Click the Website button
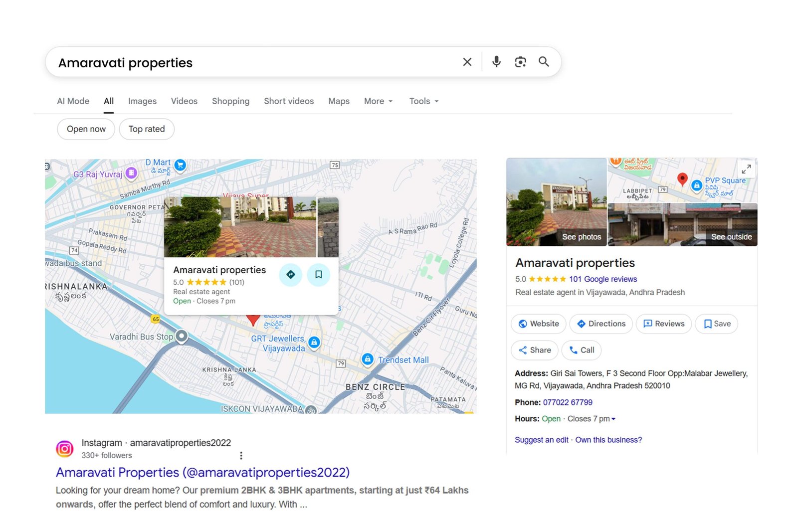The width and height of the screenshot is (798, 532). (538, 324)
